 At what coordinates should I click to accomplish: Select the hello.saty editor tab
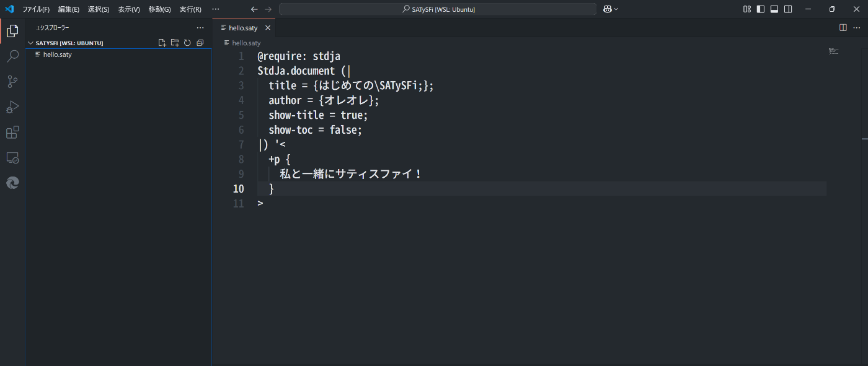(x=243, y=28)
